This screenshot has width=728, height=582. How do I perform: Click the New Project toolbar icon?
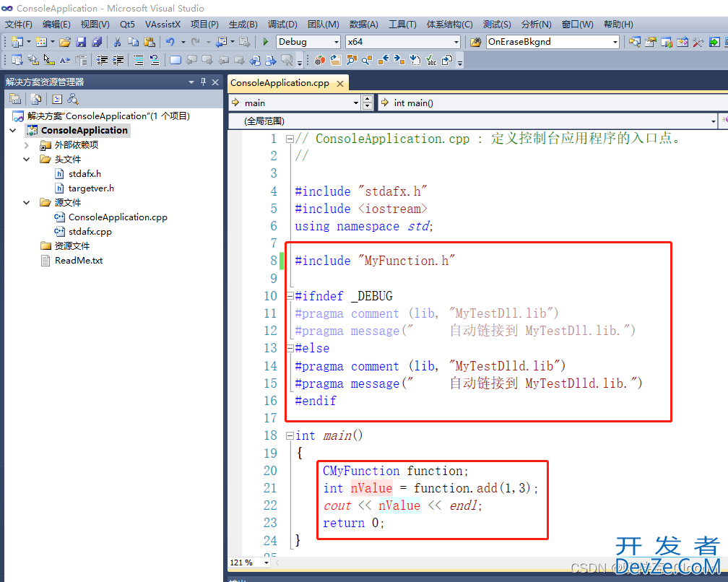[x=17, y=42]
